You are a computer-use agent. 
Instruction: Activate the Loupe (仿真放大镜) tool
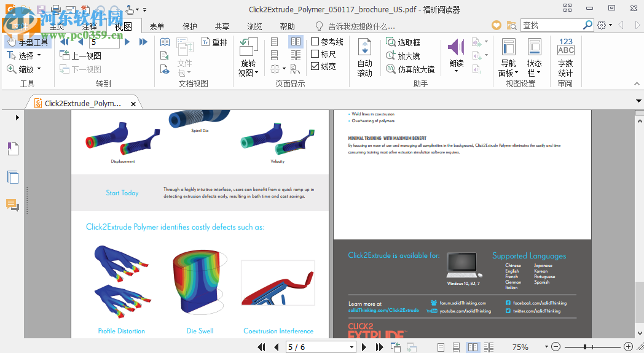[x=410, y=69]
